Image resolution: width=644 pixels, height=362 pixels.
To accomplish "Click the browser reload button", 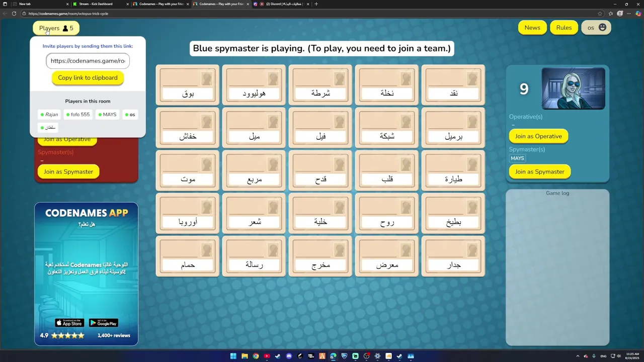I will 14,14.
